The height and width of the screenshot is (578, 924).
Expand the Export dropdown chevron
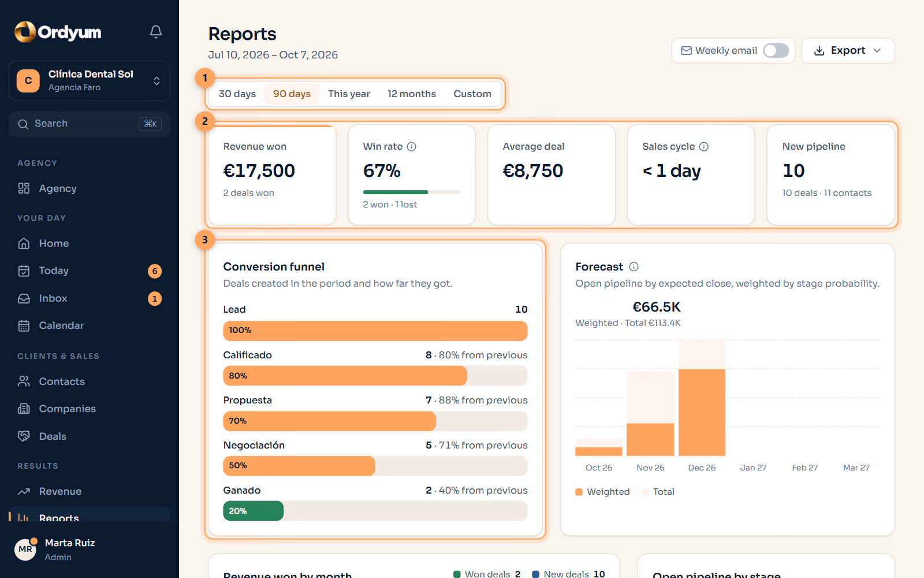coord(877,51)
